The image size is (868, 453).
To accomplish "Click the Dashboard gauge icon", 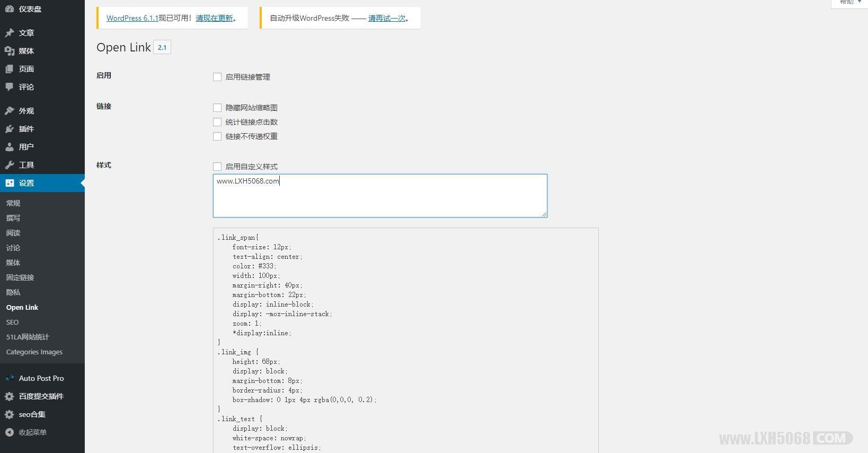I will [x=10, y=9].
